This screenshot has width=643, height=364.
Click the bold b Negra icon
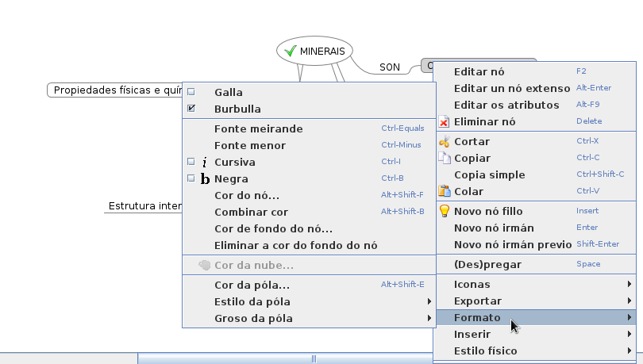tap(205, 179)
